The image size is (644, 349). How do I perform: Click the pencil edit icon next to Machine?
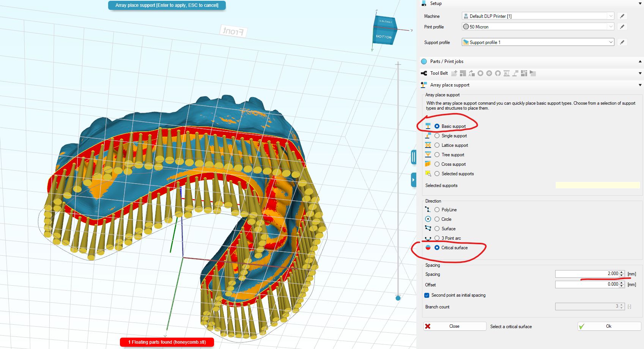622,16
